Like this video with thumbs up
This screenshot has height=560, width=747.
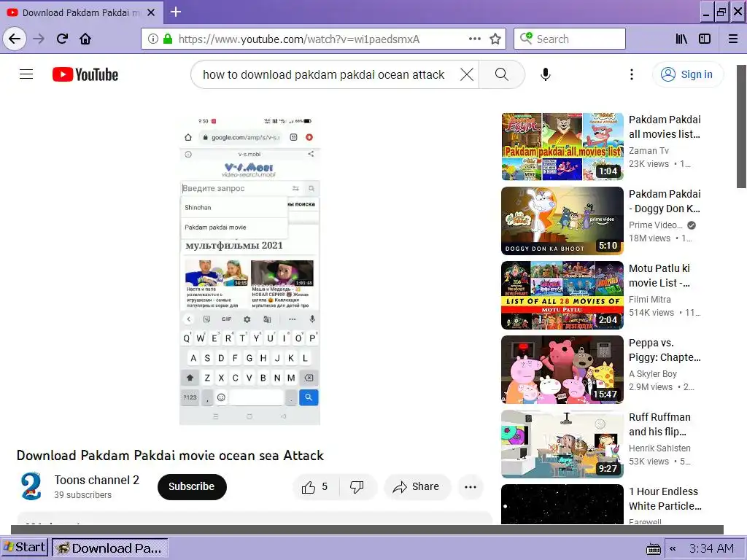pos(315,486)
